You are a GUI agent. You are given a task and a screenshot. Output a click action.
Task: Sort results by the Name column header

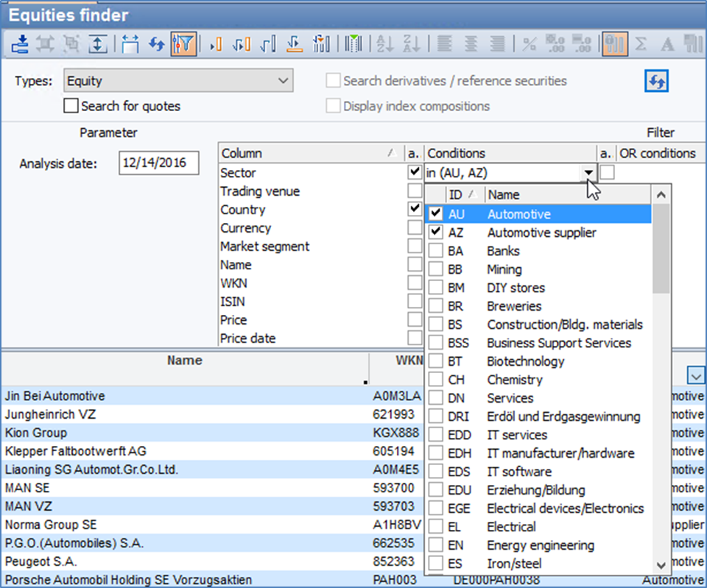coord(184,361)
